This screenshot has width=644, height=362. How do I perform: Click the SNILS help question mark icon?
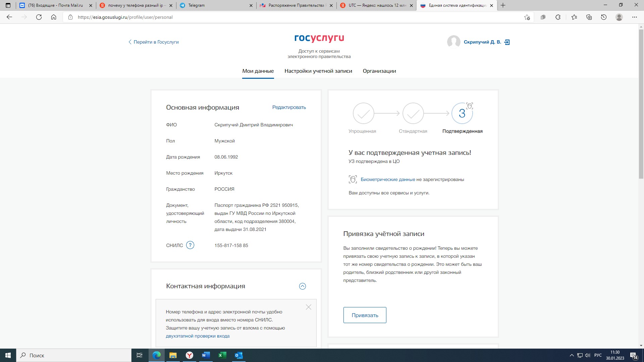tap(190, 245)
